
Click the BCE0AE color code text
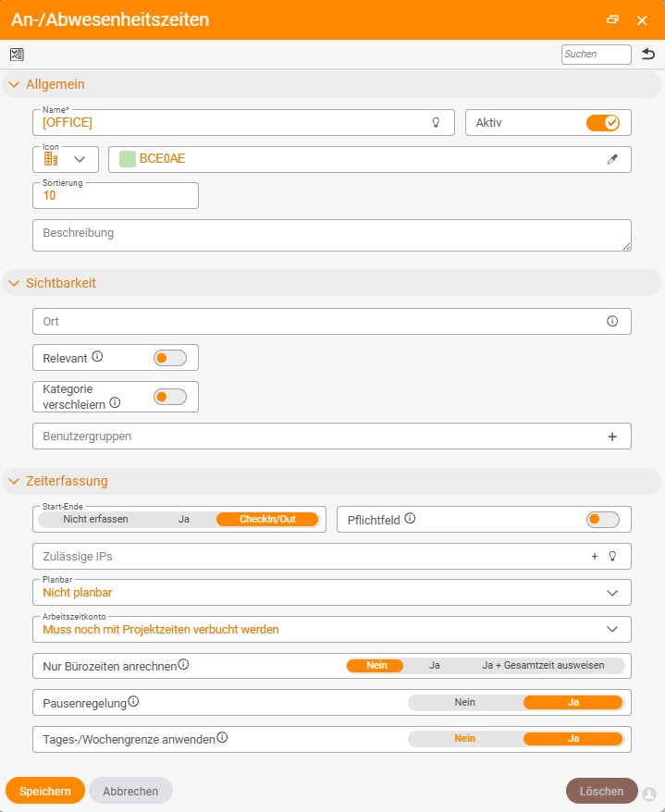point(162,159)
